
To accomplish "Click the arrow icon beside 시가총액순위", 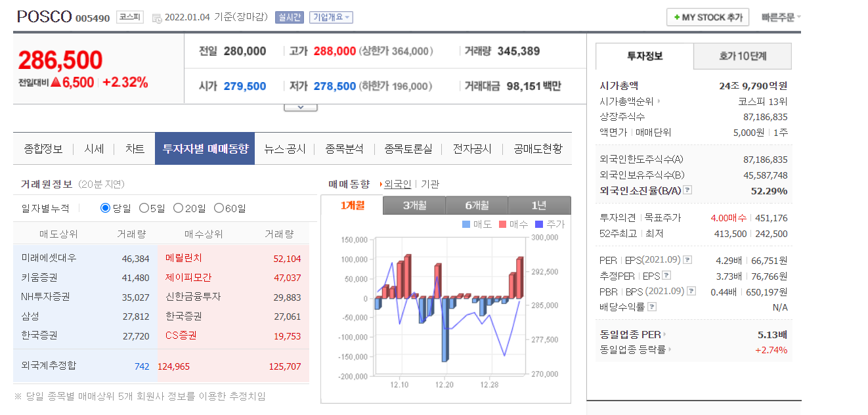I will click(x=659, y=102).
